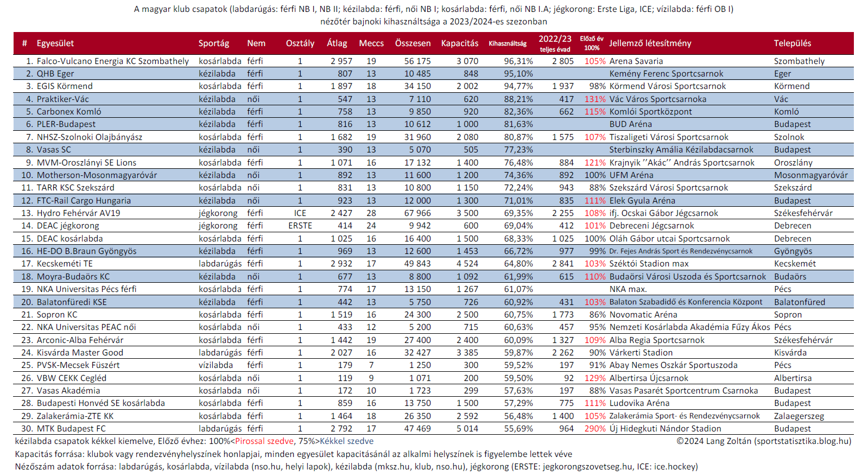Select Moyra-Budaörs KC team name
Viewport: 868px width, 476px height.
73,277
